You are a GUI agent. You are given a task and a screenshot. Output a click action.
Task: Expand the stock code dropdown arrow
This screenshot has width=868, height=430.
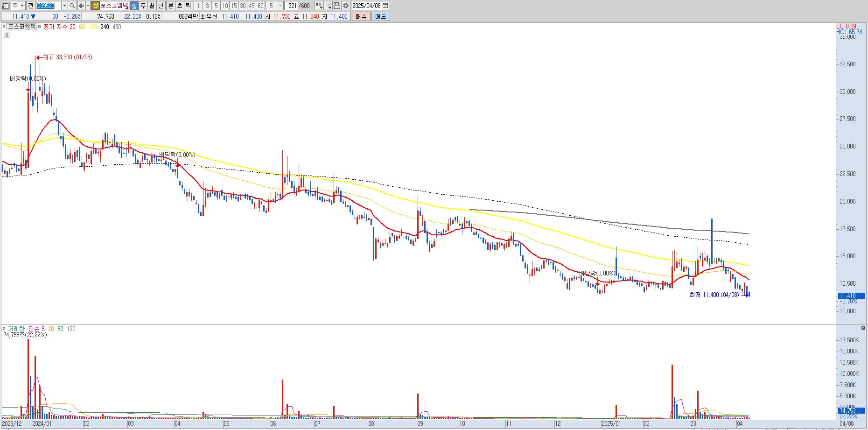point(64,6)
